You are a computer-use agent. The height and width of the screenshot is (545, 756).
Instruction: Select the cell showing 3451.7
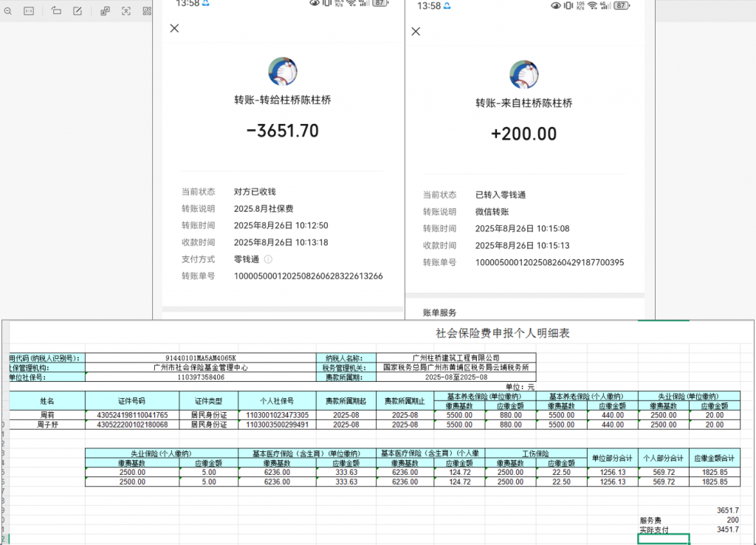tap(727, 530)
